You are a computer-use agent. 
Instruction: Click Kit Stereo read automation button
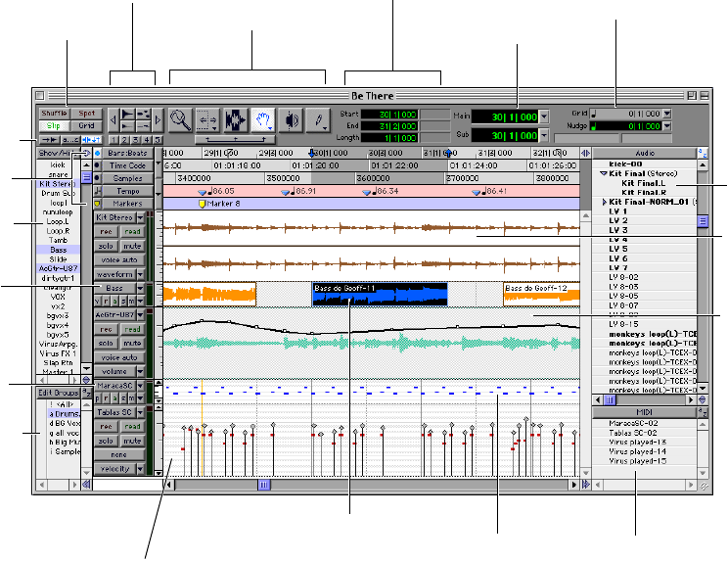[132, 231]
